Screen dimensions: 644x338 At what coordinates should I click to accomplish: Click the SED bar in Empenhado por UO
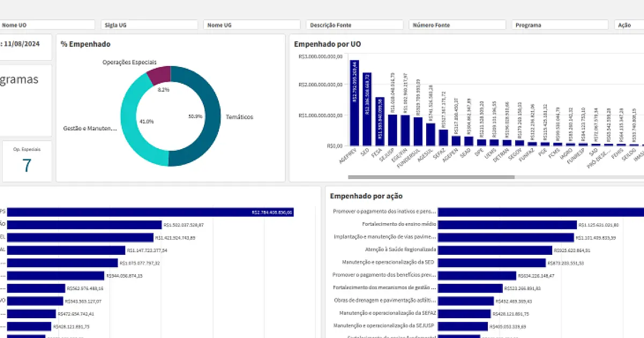[367, 109]
